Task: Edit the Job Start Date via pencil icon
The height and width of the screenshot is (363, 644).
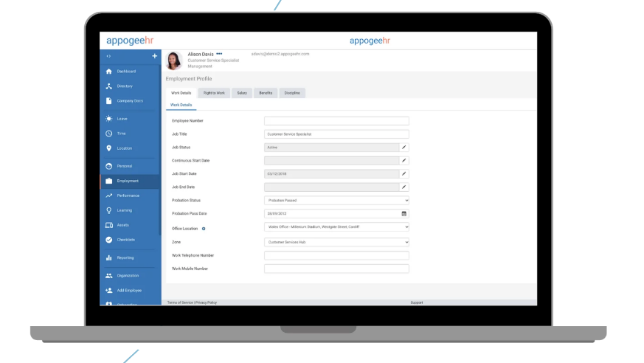Action: tap(404, 174)
